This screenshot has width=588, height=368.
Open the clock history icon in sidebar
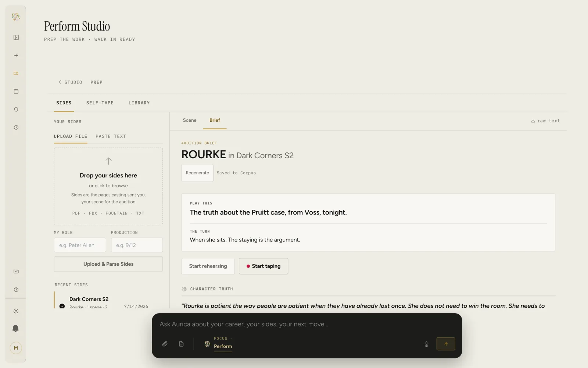(16, 127)
